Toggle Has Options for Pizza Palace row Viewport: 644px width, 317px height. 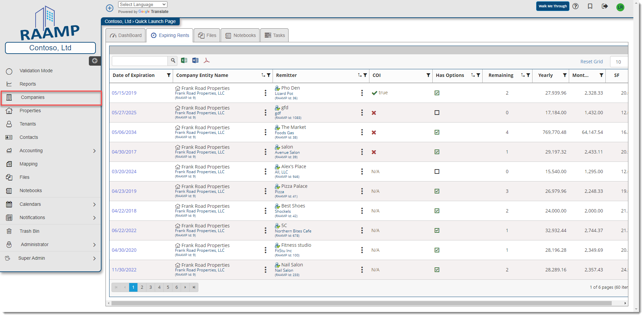437,191
